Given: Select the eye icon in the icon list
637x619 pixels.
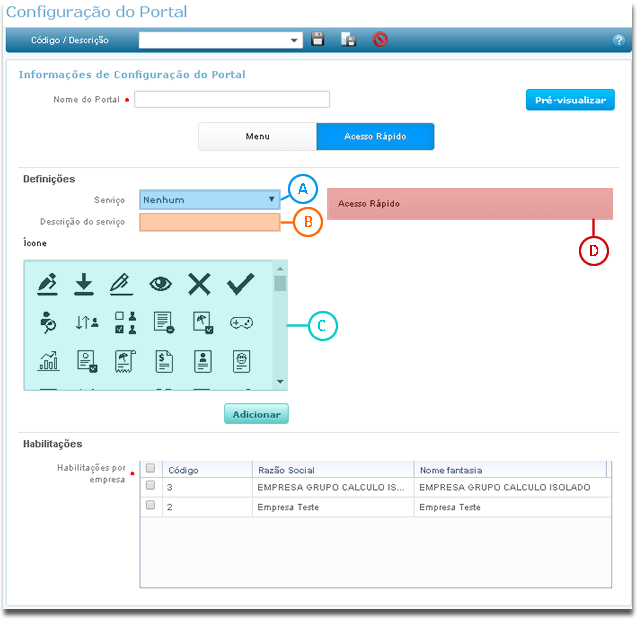Looking at the screenshot, I should click(161, 284).
